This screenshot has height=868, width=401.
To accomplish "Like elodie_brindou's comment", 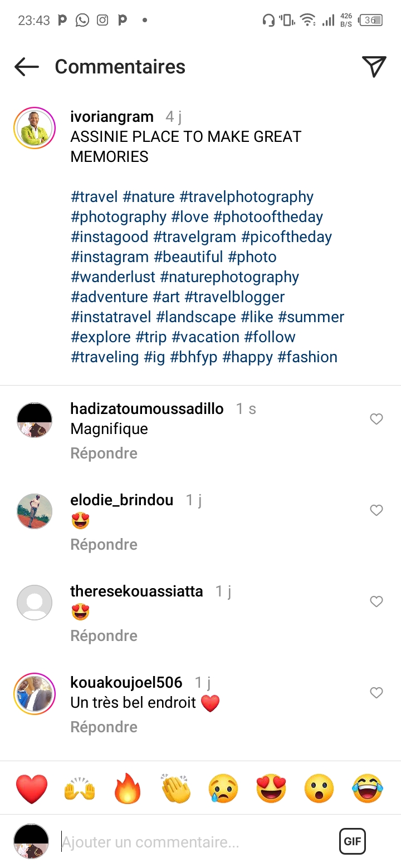I will click(376, 510).
